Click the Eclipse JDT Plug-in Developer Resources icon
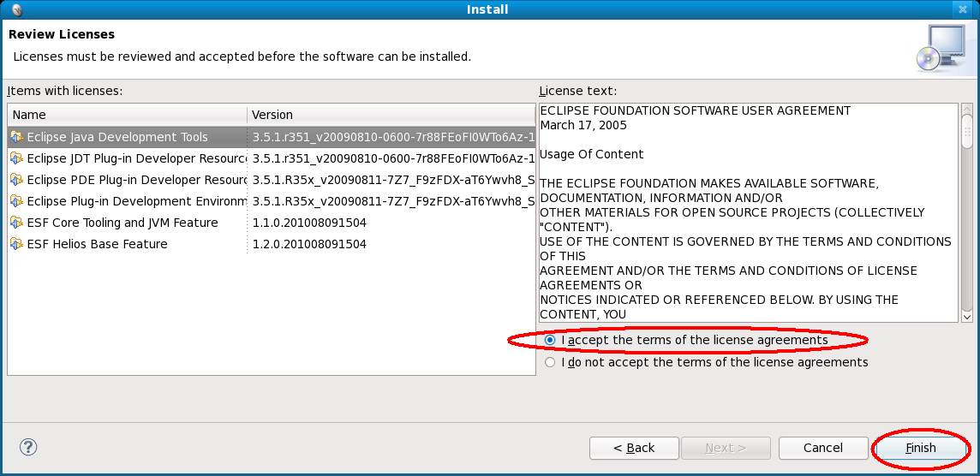Viewport: 980px width, 476px height. click(x=17, y=158)
